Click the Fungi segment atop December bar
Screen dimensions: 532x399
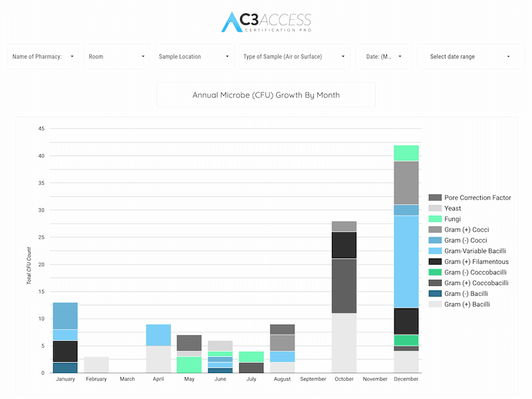(x=406, y=153)
